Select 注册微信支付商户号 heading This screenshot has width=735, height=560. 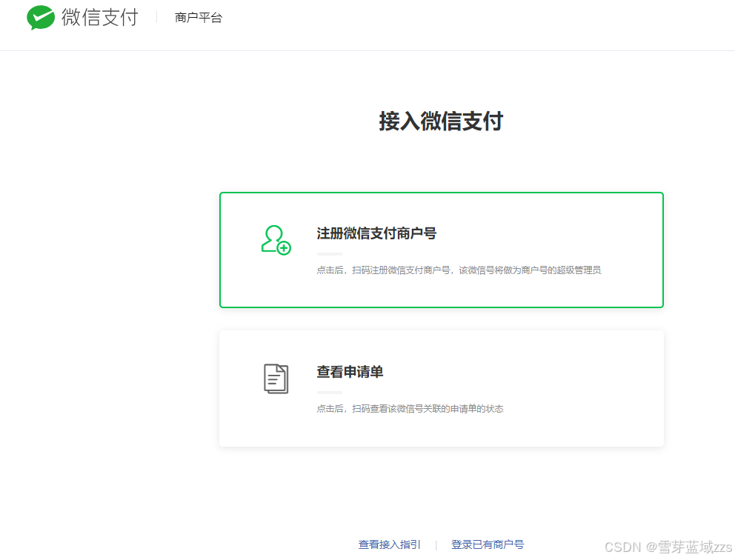tap(376, 233)
